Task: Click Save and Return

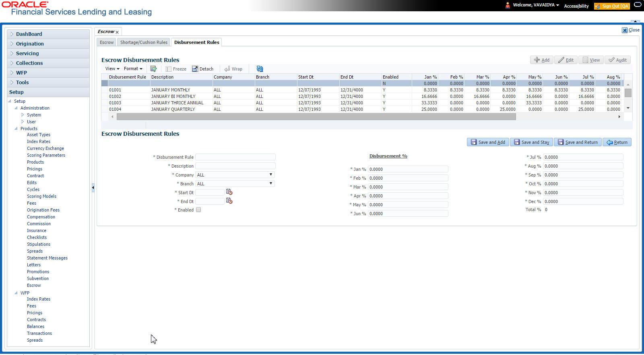Action: (578, 142)
